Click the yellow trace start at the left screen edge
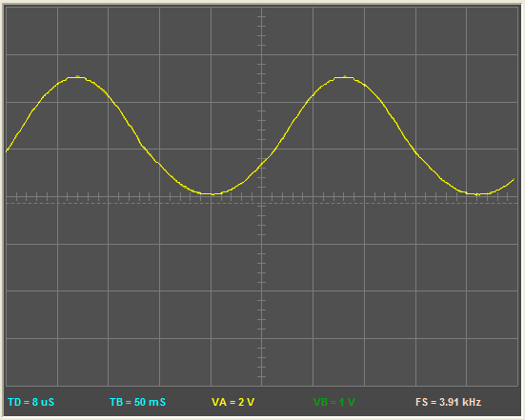Image resolution: width=525 pixels, height=420 pixels. (8, 150)
